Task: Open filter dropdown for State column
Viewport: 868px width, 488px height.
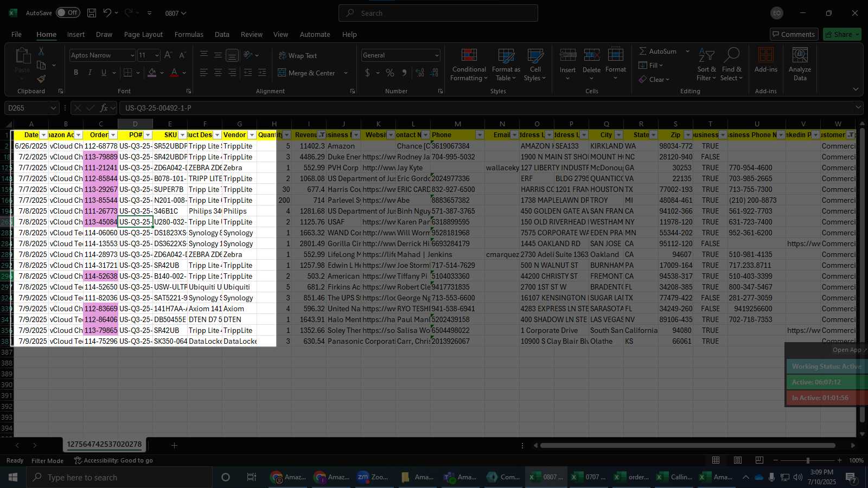Action: [653, 135]
